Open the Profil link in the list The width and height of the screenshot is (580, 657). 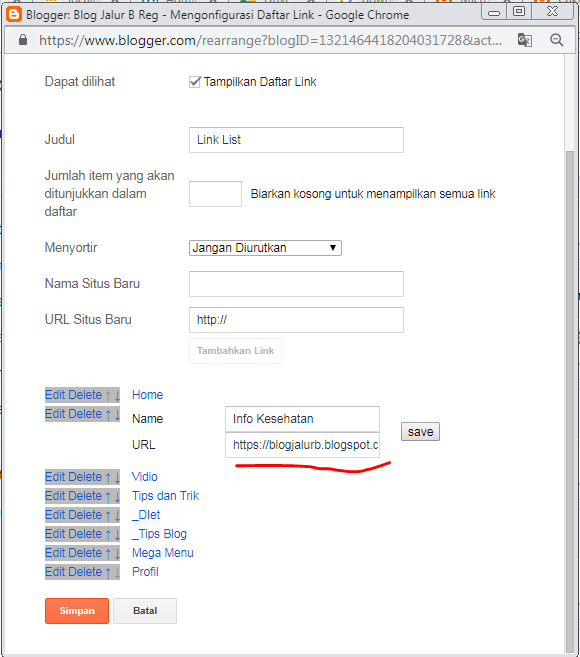coord(145,572)
